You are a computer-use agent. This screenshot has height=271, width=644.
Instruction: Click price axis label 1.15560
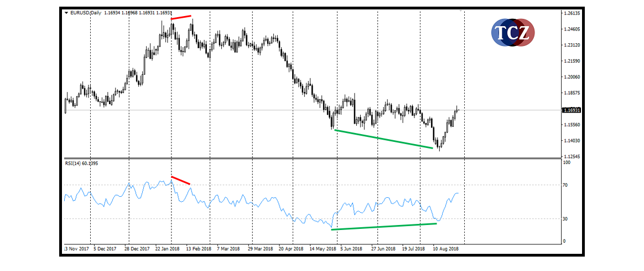pos(572,125)
